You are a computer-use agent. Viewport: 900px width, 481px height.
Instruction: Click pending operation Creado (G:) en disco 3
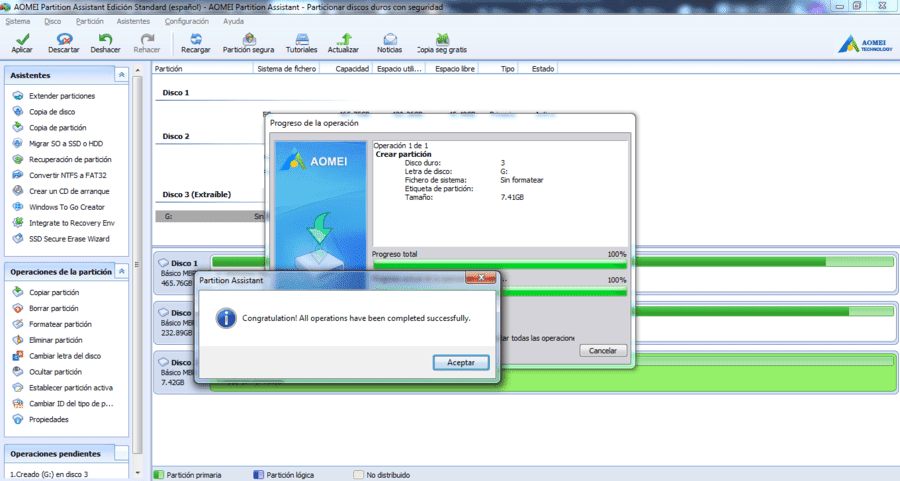49,474
